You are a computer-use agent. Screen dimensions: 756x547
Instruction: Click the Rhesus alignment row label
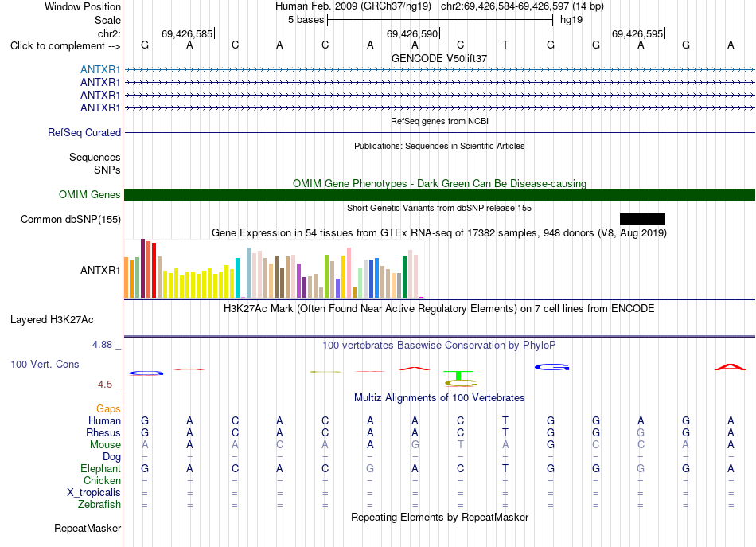(103, 432)
